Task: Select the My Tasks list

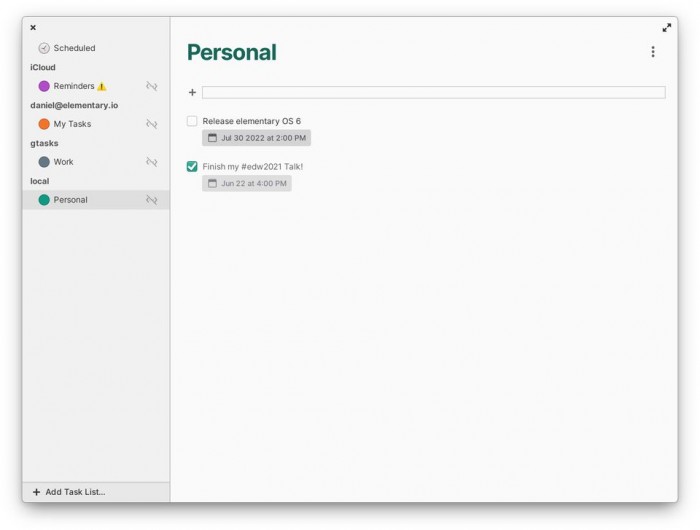Action: (x=96, y=124)
